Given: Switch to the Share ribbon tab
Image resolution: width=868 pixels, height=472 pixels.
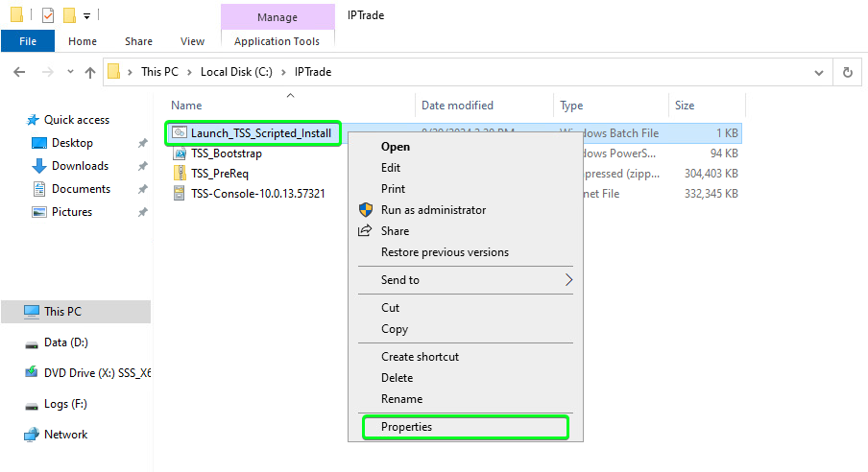Looking at the screenshot, I should (138, 41).
